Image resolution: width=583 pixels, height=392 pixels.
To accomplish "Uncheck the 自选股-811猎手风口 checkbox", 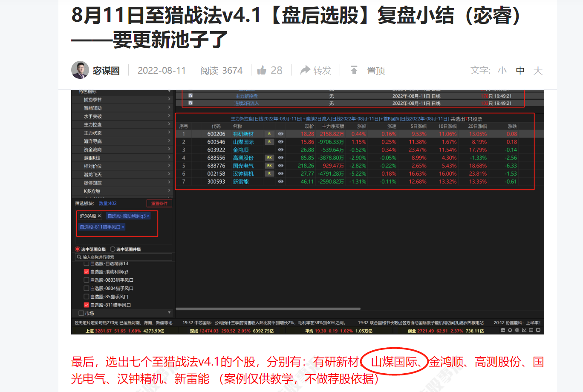I will pyautogui.click(x=87, y=305).
